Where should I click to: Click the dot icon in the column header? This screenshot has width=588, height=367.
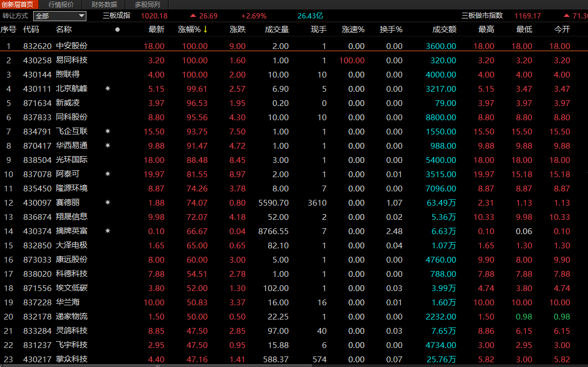[117, 30]
